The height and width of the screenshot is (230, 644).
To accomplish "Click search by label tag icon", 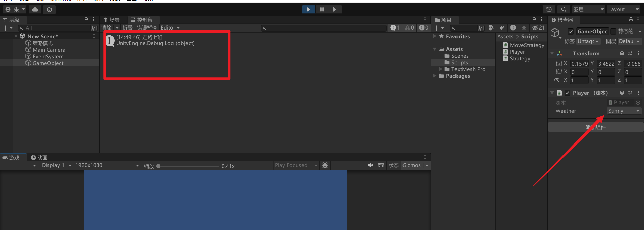I will pos(502,28).
